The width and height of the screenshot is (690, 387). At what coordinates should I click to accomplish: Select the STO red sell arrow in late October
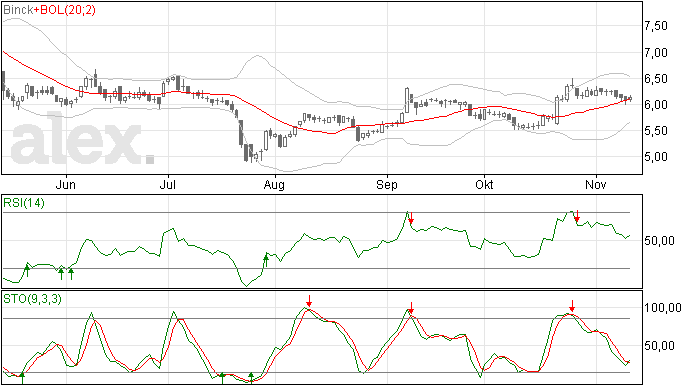pyautogui.click(x=572, y=306)
